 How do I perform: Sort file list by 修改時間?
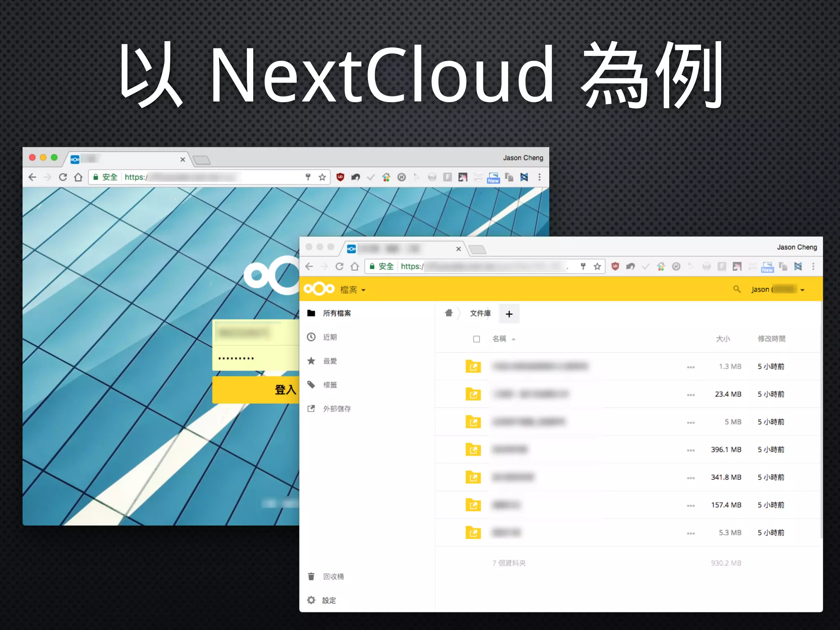pos(772,339)
